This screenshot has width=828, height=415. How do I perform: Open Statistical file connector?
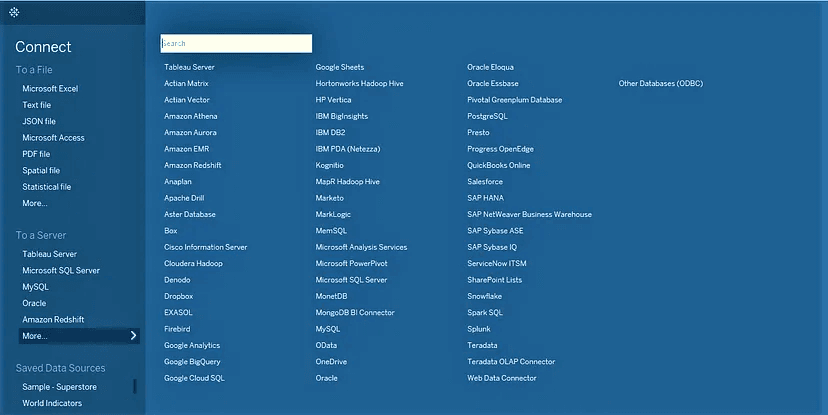(x=46, y=187)
